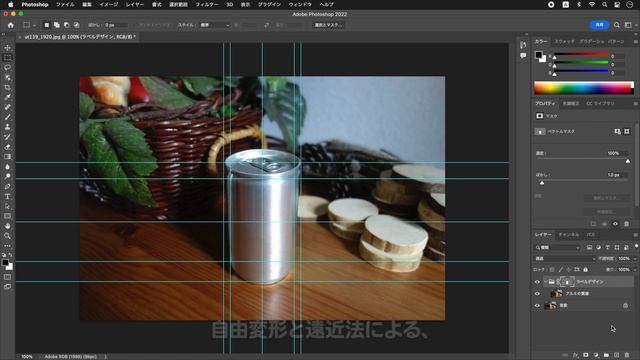Select the Pen tool
This screenshot has width=640, height=360.
7,187
